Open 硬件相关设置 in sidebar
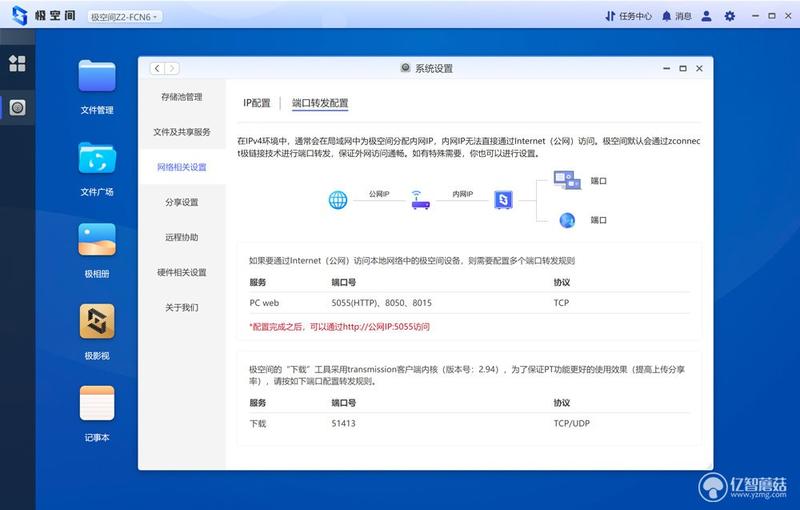This screenshot has width=800, height=510. (182, 273)
